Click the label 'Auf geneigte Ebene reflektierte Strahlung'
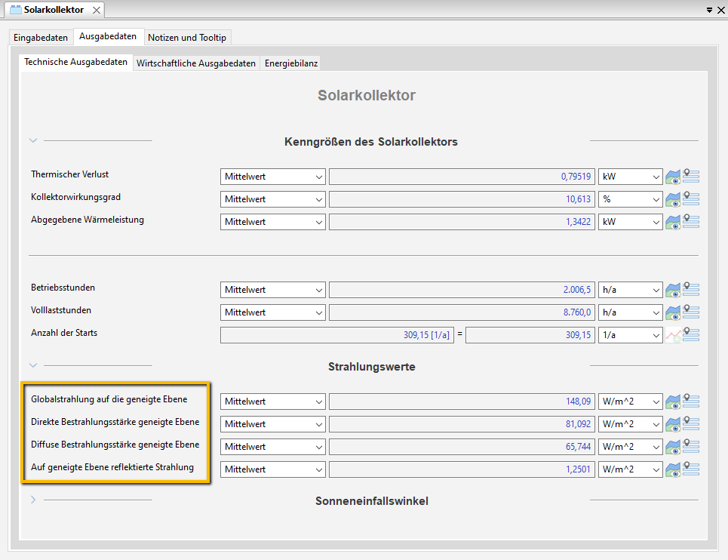The width and height of the screenshot is (728, 560). (112, 467)
